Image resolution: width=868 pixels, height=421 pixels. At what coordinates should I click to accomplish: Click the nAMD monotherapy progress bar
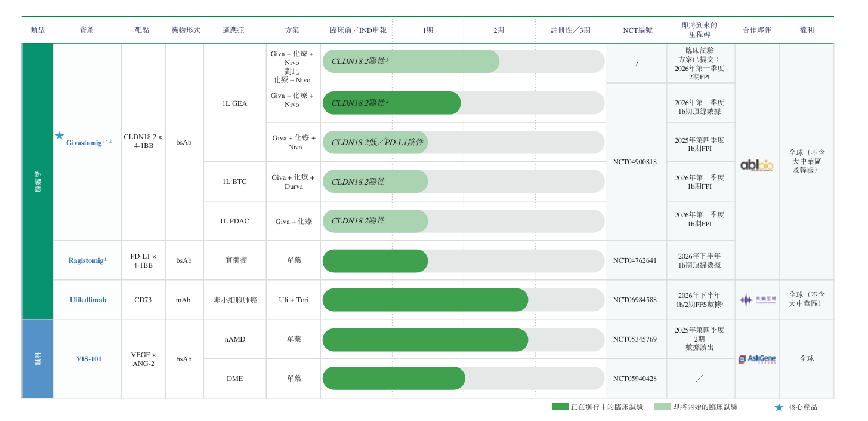tap(425, 340)
